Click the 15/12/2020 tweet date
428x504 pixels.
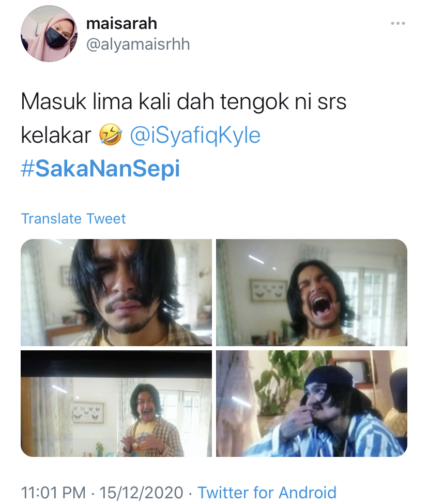141,493
